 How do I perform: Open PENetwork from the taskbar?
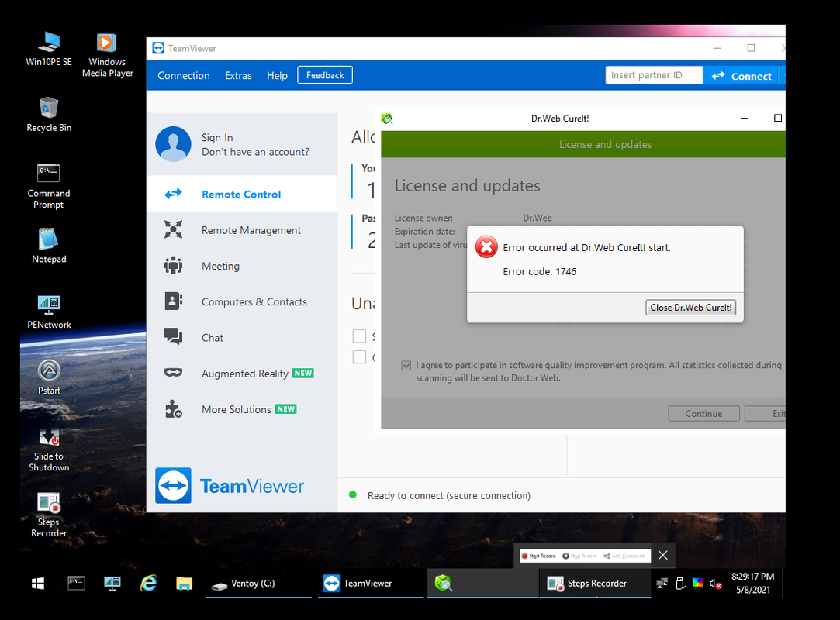pos(112,583)
